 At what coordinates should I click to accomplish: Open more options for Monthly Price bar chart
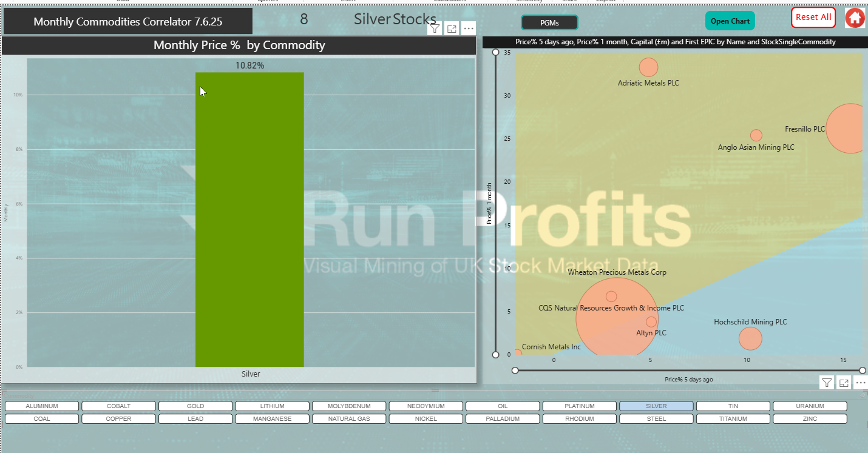[x=469, y=29]
